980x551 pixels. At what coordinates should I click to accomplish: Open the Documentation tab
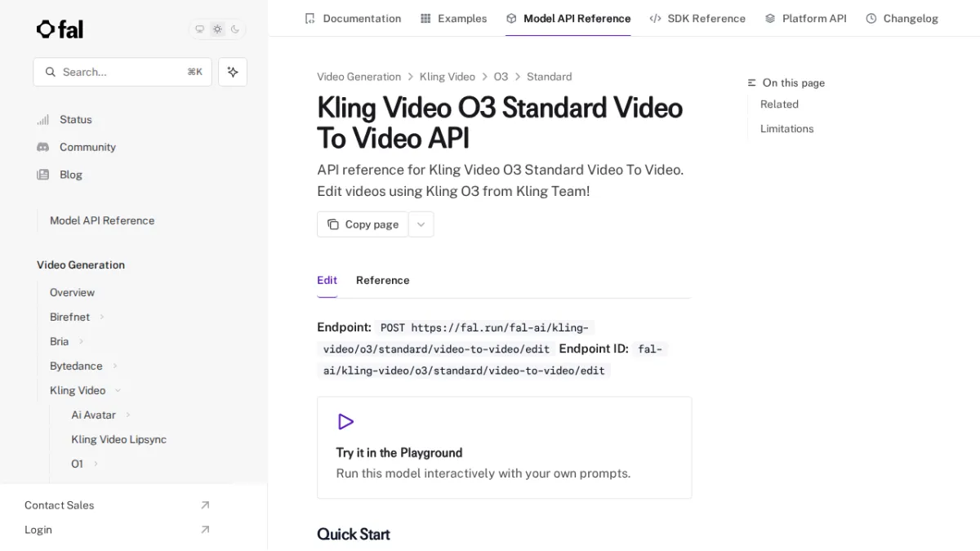pos(353,18)
